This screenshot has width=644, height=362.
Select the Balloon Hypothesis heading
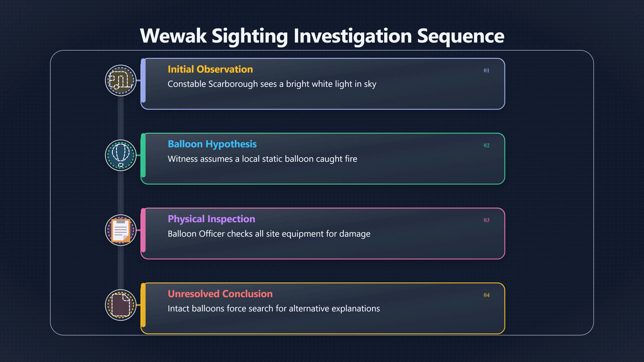(x=212, y=144)
